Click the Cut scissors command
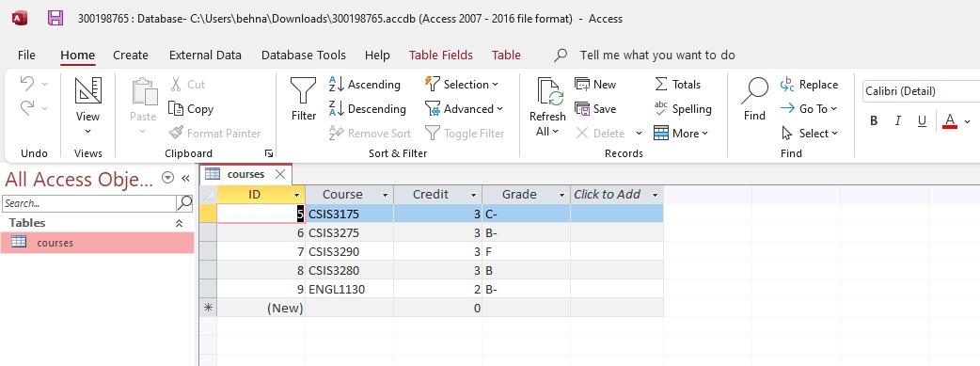The height and width of the screenshot is (366, 980). click(187, 85)
